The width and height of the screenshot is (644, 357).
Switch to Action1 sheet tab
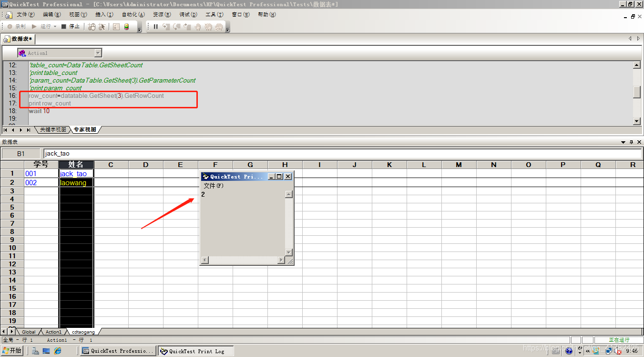point(53,332)
